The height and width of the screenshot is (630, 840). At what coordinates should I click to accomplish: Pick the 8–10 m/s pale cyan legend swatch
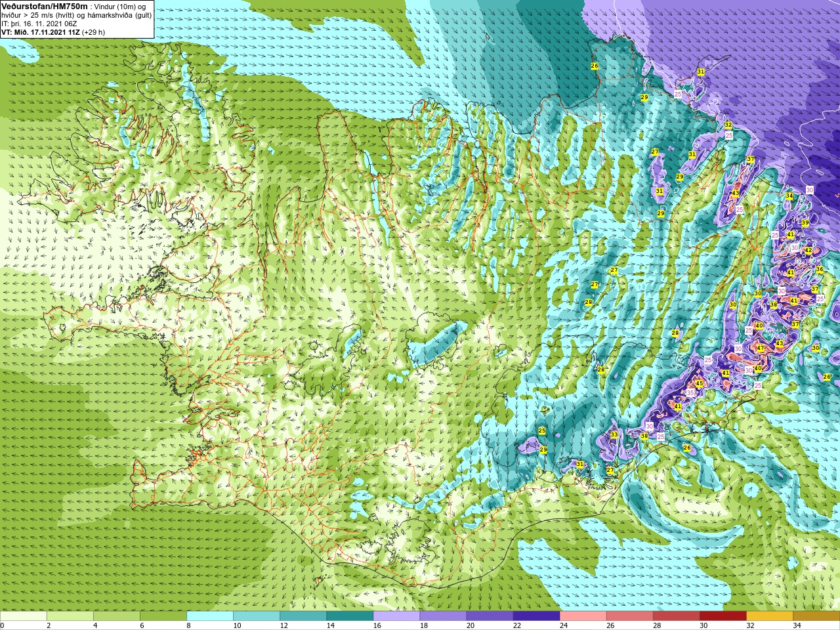point(210,616)
